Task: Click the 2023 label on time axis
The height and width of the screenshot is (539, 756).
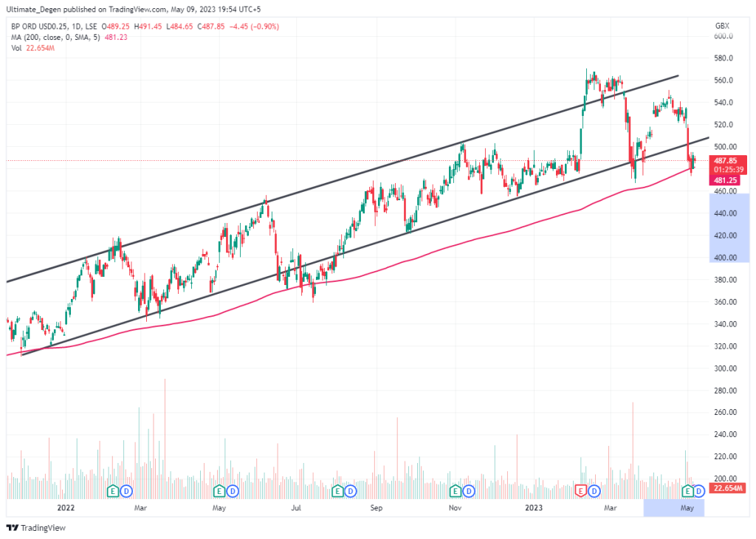Action: click(x=534, y=508)
